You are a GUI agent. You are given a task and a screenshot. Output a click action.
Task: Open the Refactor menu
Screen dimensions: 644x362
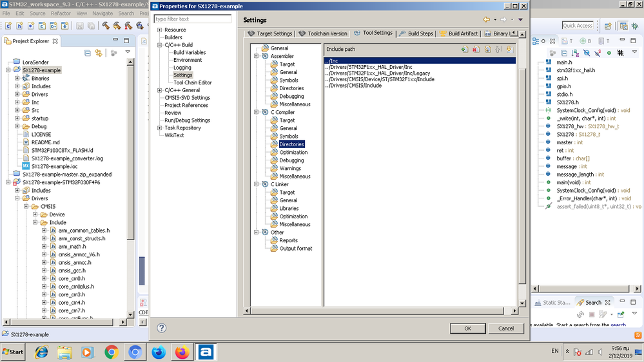(61, 14)
